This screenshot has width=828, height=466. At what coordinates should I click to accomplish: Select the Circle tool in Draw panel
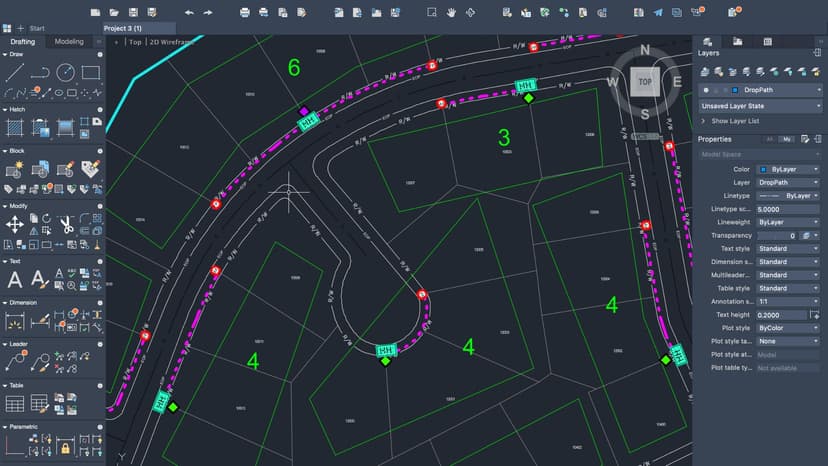pyautogui.click(x=66, y=73)
